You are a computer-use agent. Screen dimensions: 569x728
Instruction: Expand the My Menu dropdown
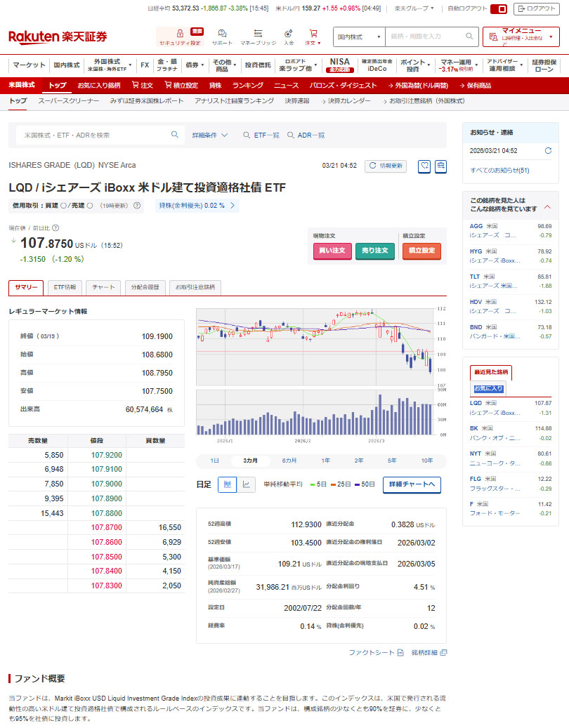(x=521, y=37)
